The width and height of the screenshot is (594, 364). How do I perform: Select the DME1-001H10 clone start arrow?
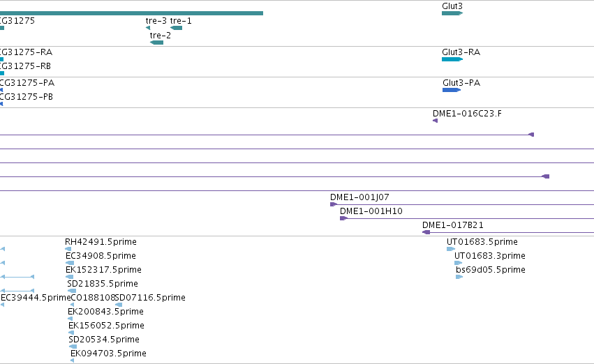click(343, 218)
